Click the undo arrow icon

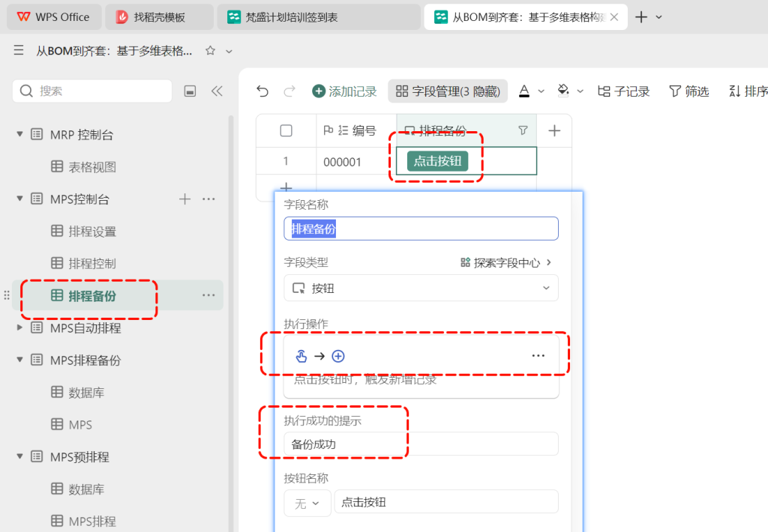click(x=262, y=91)
